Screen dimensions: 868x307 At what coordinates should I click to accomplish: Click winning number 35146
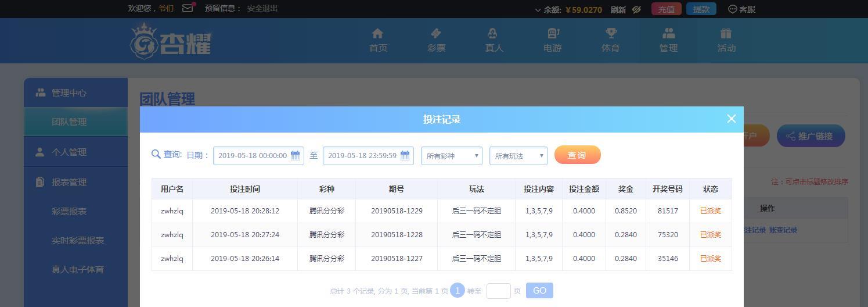click(668, 259)
